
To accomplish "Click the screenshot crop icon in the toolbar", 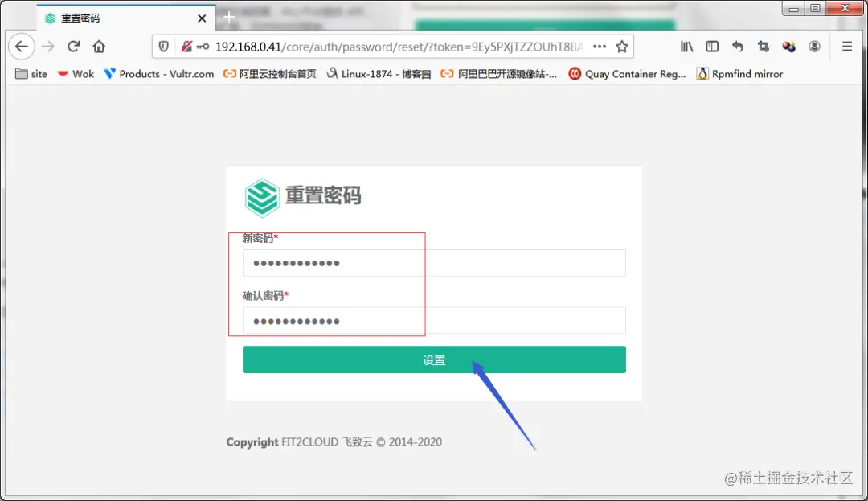I will click(763, 47).
